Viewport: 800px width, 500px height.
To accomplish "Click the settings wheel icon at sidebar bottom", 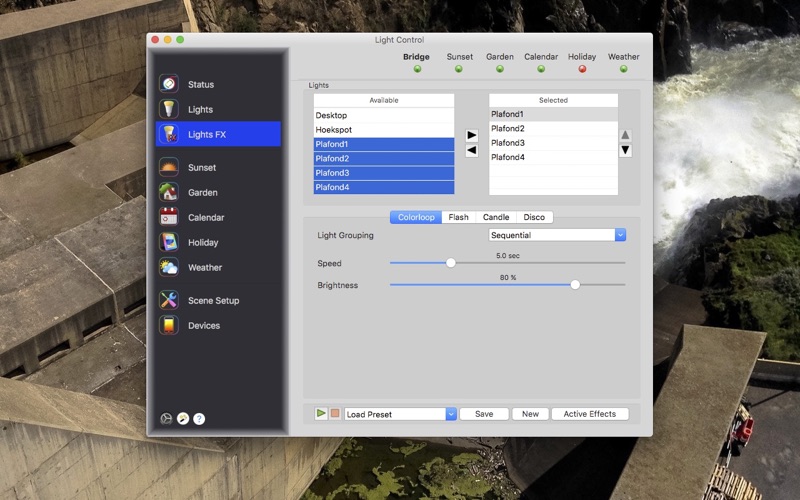I will tap(166, 419).
